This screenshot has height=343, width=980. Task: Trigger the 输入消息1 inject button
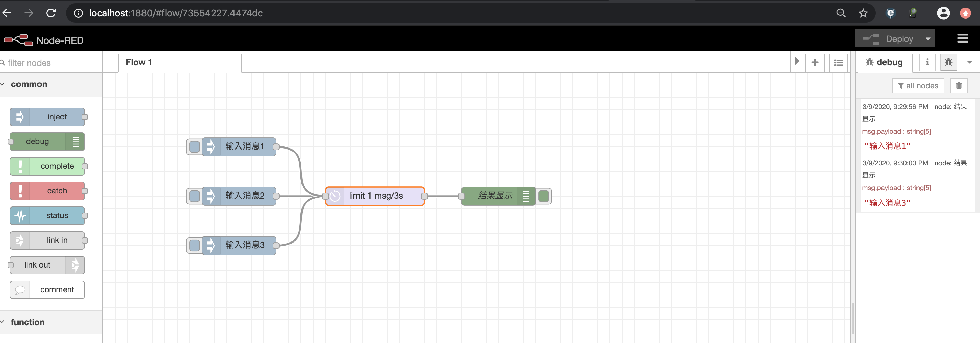point(194,146)
